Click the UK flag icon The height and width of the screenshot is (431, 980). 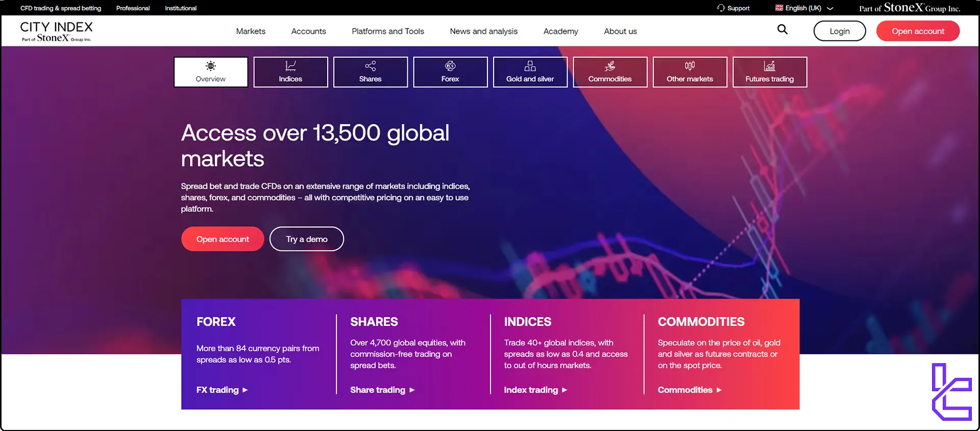[x=779, y=8]
